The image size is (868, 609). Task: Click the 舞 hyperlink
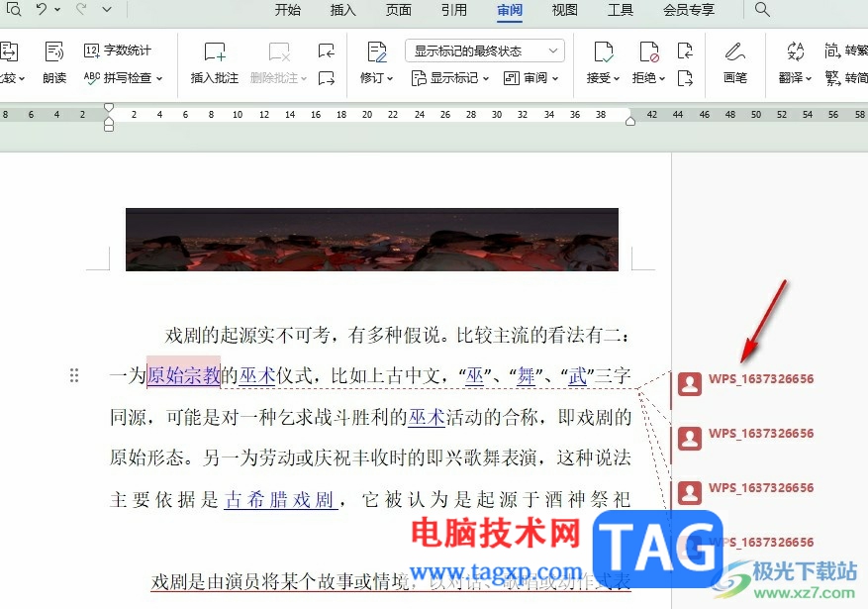(x=526, y=376)
